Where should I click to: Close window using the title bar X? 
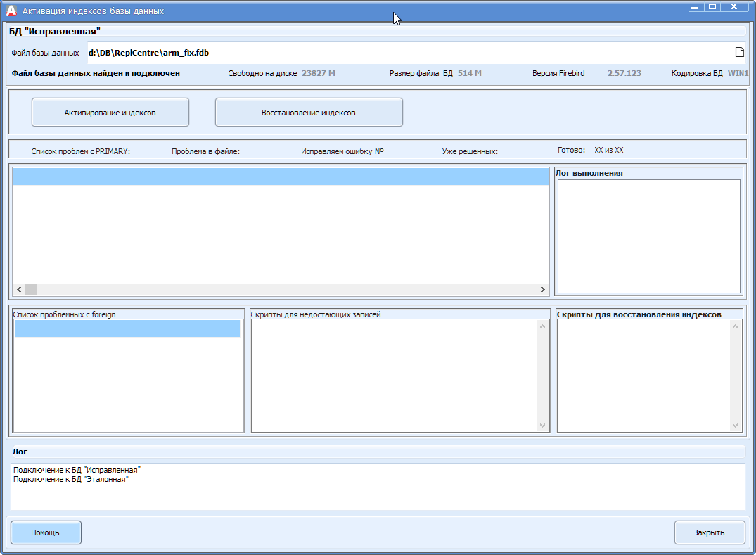[x=733, y=7]
